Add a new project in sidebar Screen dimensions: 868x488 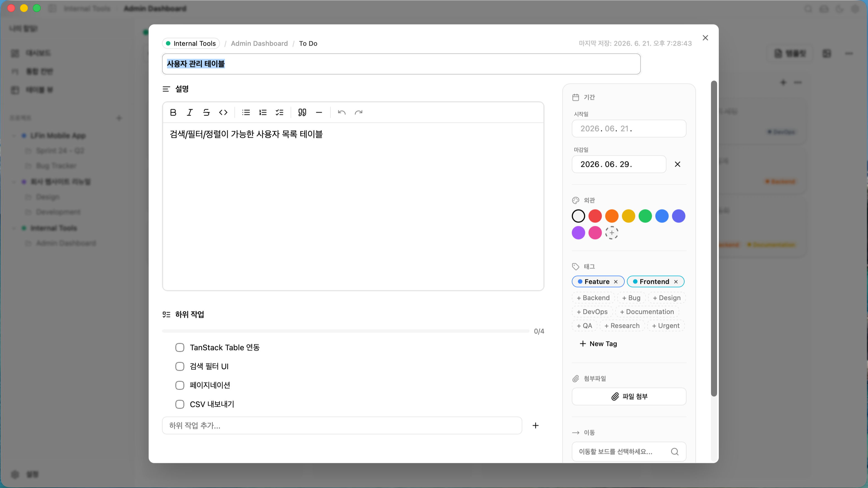coord(119,118)
